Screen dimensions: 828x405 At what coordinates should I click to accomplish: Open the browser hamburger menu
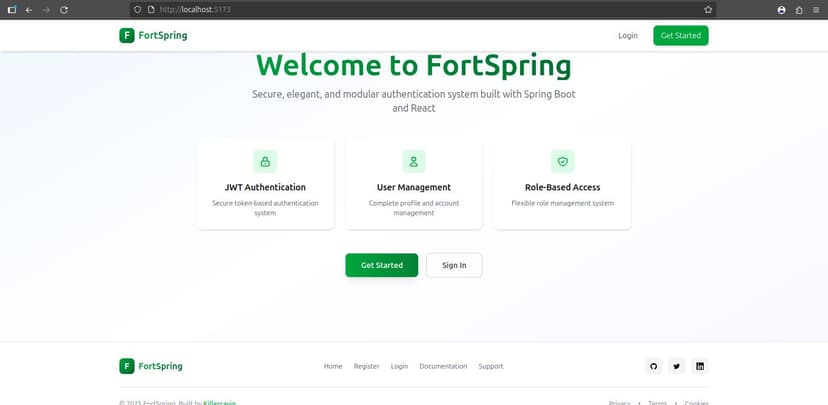[816, 10]
